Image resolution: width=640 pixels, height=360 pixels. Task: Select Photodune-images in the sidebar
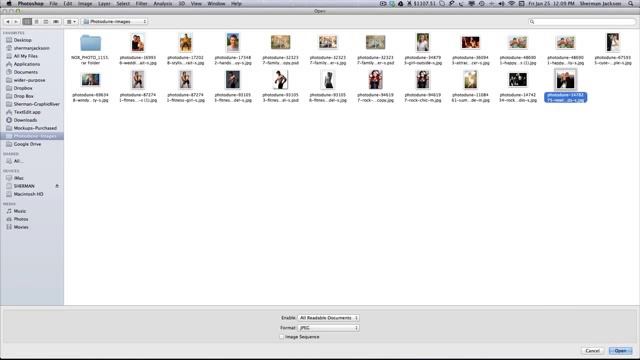pyautogui.click(x=32, y=136)
